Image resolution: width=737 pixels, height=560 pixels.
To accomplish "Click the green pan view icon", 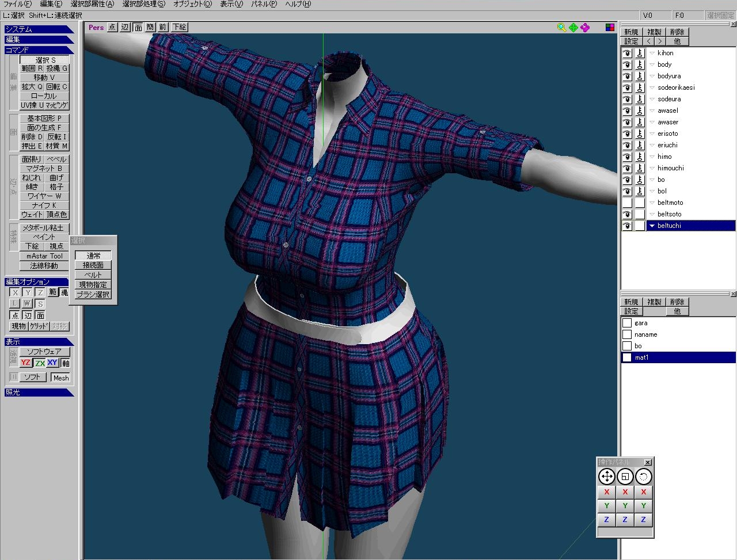I will (x=573, y=27).
